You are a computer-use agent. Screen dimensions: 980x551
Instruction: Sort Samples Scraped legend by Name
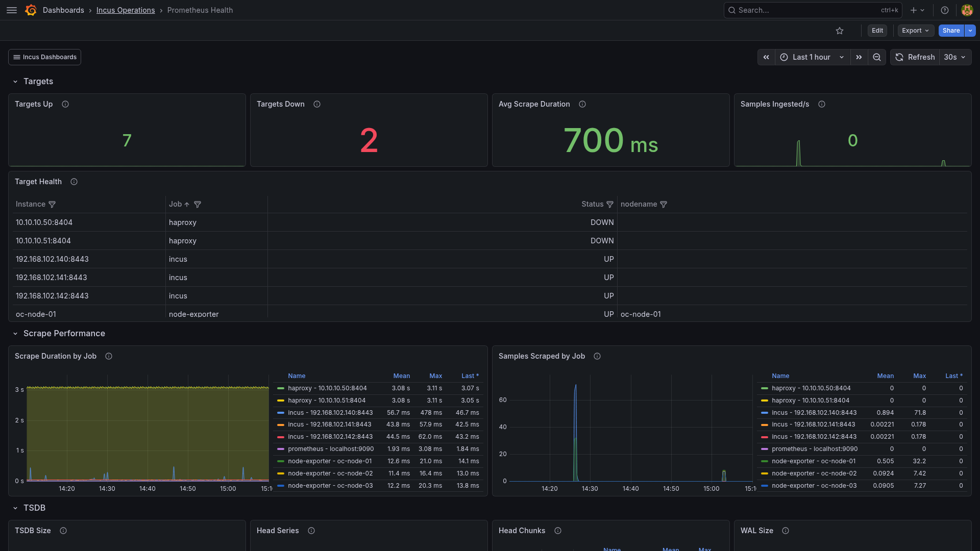click(780, 376)
